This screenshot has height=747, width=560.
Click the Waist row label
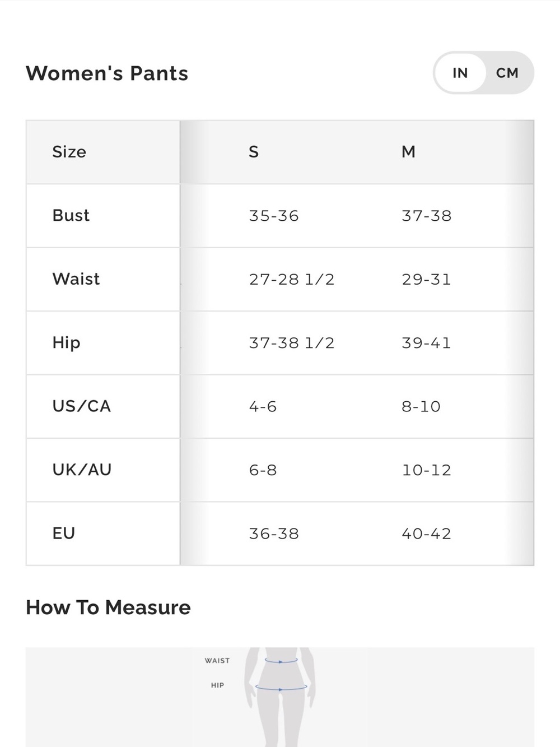point(76,279)
